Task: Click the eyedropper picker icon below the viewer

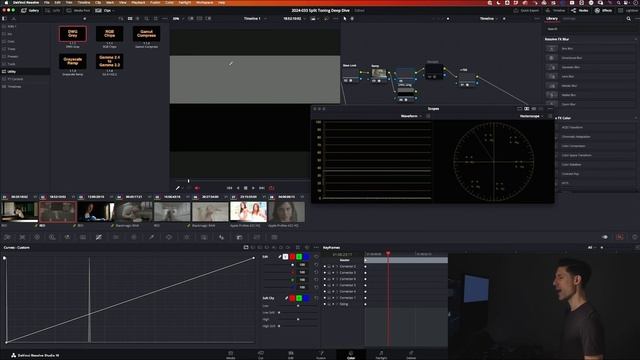Action: tap(178, 188)
